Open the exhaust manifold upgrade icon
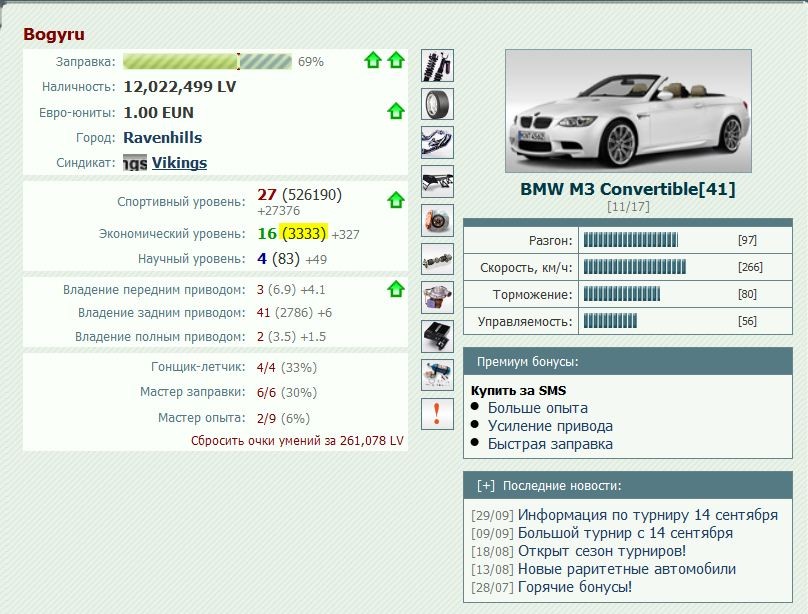Image resolution: width=808 pixels, height=614 pixels. [x=437, y=143]
